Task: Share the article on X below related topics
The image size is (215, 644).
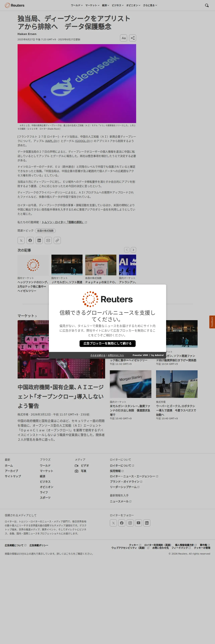Action: click(x=21, y=240)
